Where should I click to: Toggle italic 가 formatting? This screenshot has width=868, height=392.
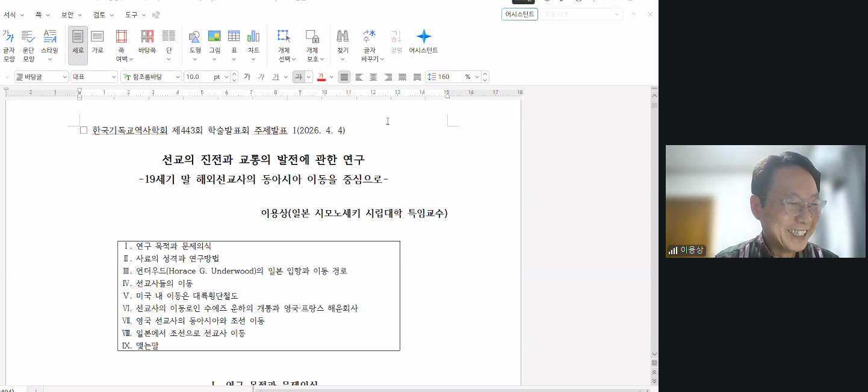pyautogui.click(x=261, y=77)
